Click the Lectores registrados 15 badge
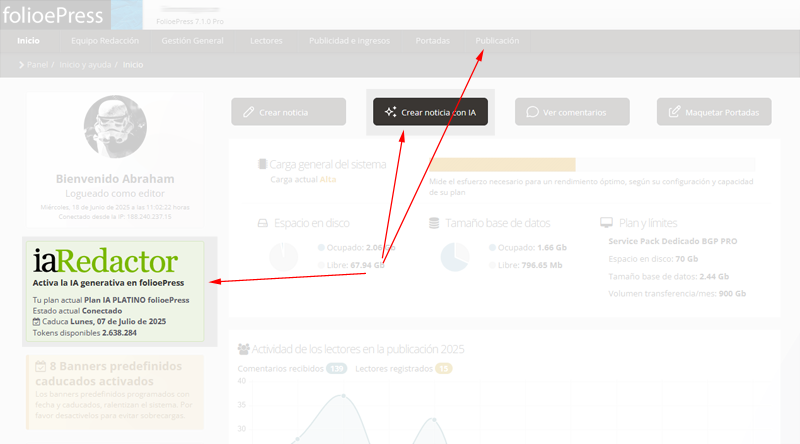The width and height of the screenshot is (800, 444). tap(443, 368)
